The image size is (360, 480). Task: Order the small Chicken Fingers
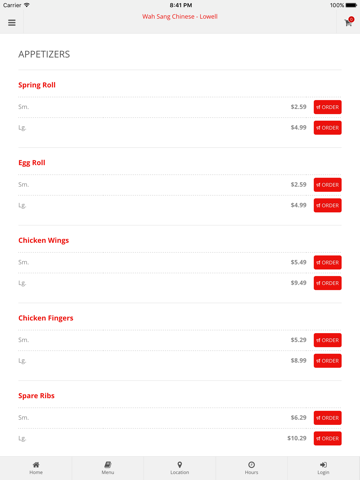coord(327,340)
